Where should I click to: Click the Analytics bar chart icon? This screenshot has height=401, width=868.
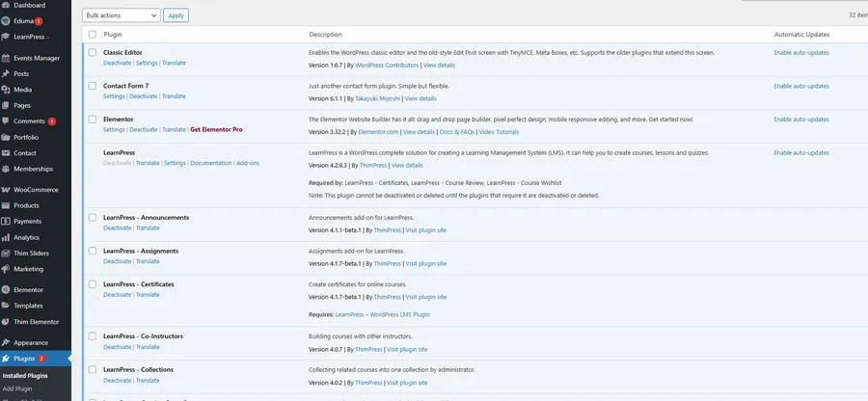click(7, 237)
